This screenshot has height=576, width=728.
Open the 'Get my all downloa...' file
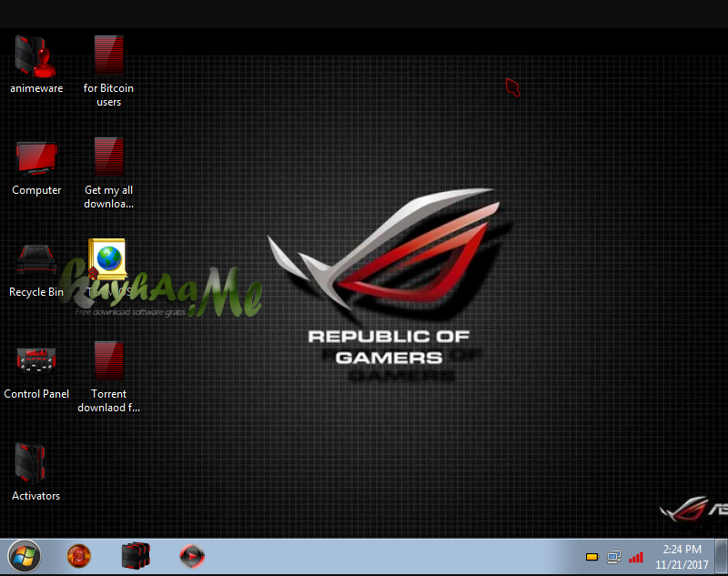(109, 157)
